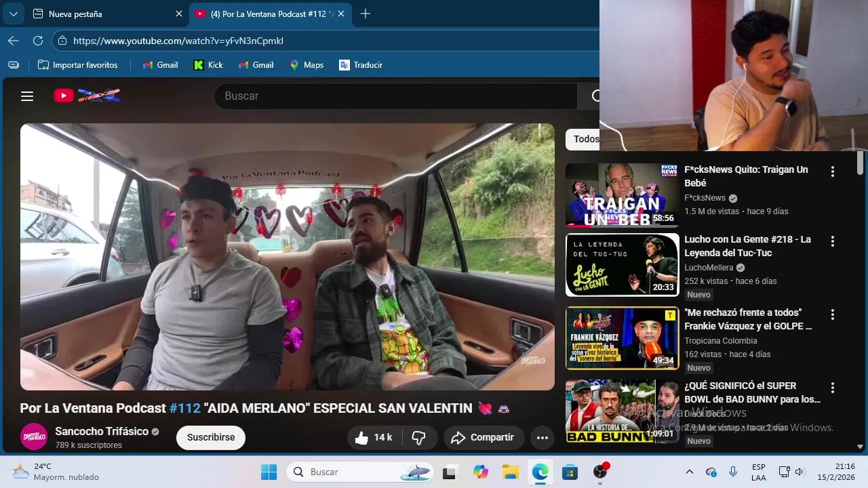Click the site info lock icon
868x488 pixels.
coord(62,41)
